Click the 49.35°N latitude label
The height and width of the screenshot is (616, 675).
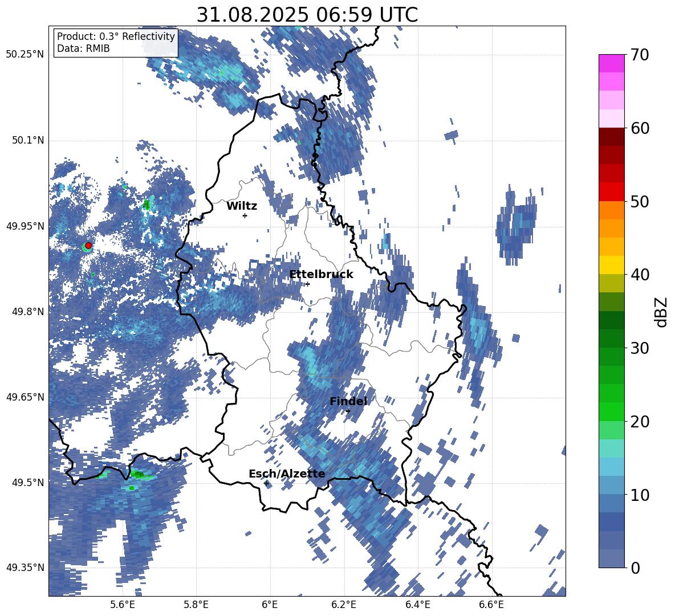[x=25, y=568]
